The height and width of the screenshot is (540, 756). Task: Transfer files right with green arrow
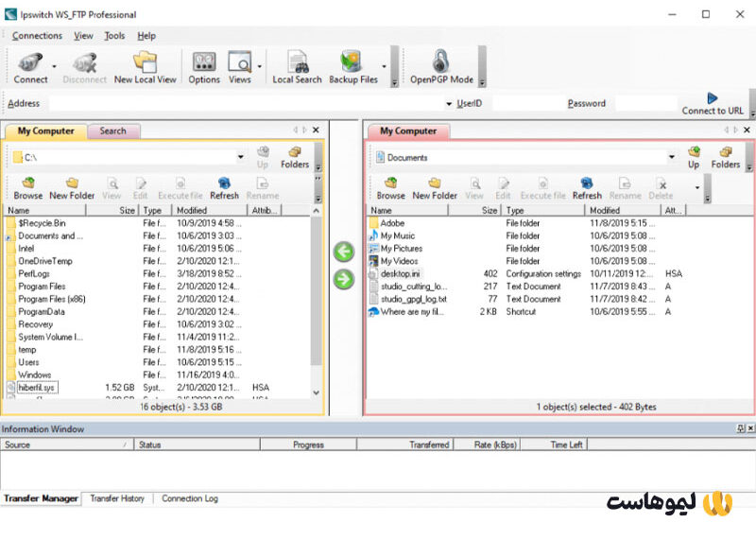344,279
